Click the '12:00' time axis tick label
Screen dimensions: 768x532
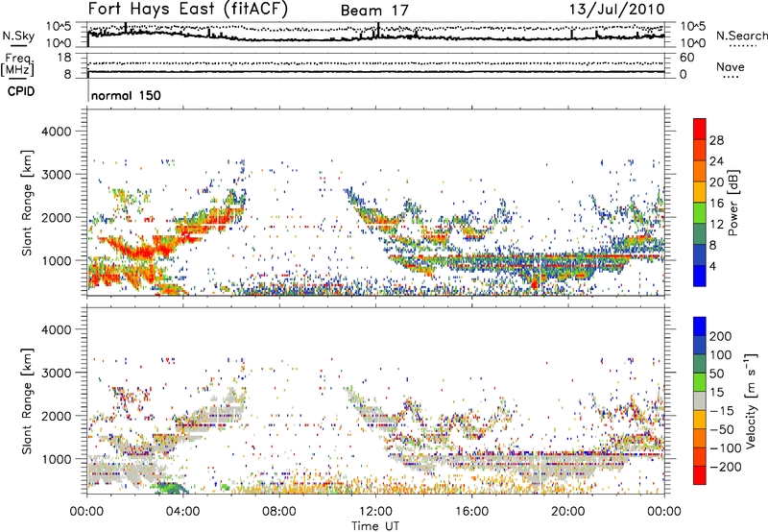[x=375, y=512]
